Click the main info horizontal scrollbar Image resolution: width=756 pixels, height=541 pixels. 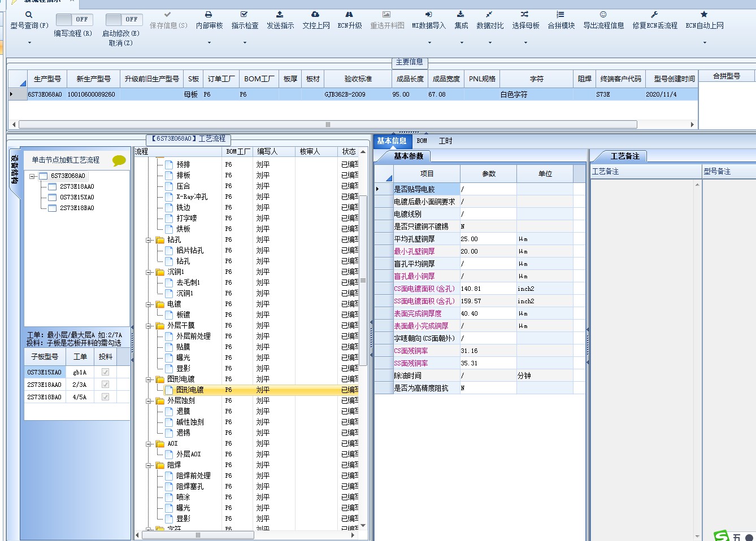(x=328, y=125)
